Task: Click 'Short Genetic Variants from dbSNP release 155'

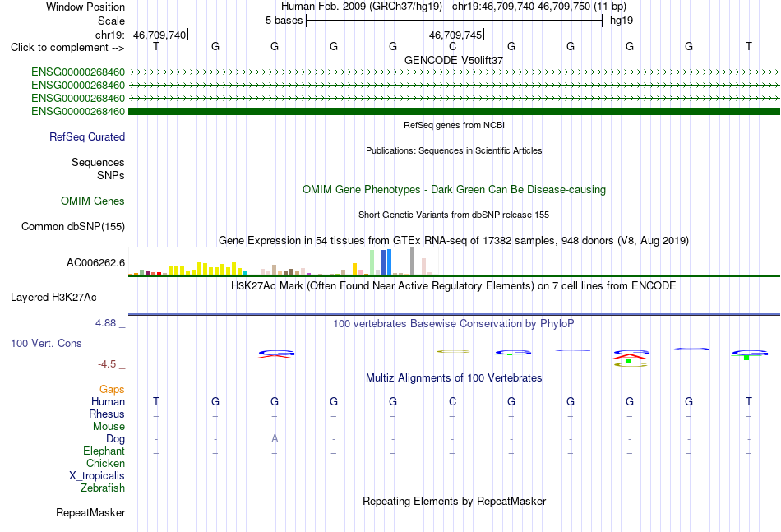Action: pos(454,215)
